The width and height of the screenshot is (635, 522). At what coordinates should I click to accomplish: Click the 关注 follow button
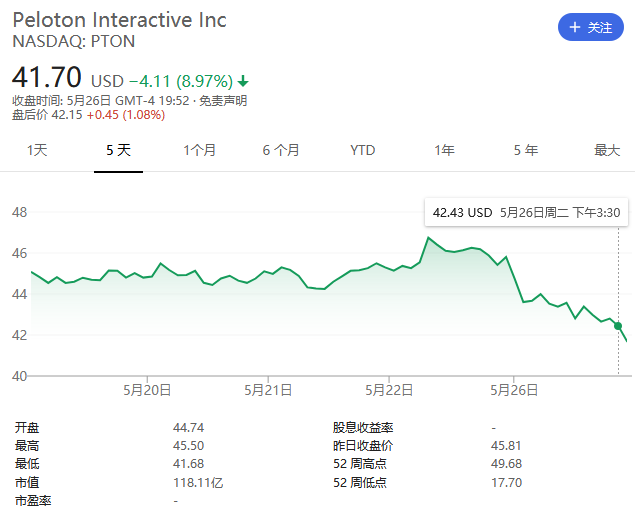[x=590, y=28]
